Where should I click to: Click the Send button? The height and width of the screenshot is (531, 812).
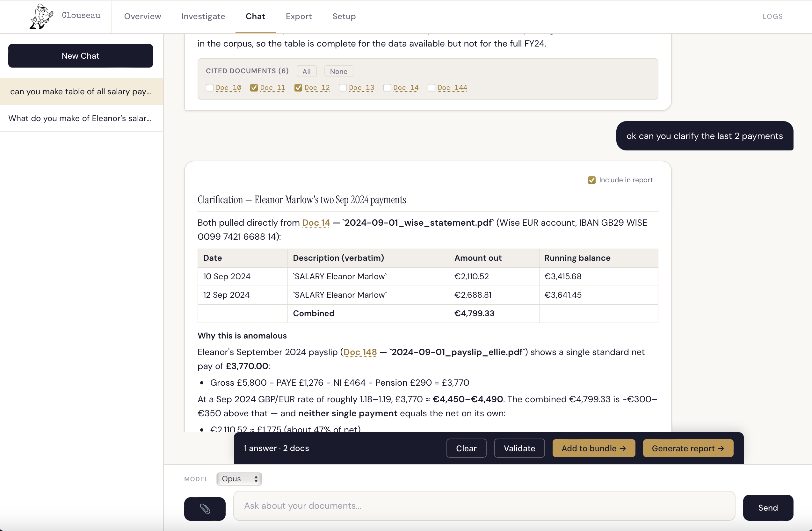[768, 507]
